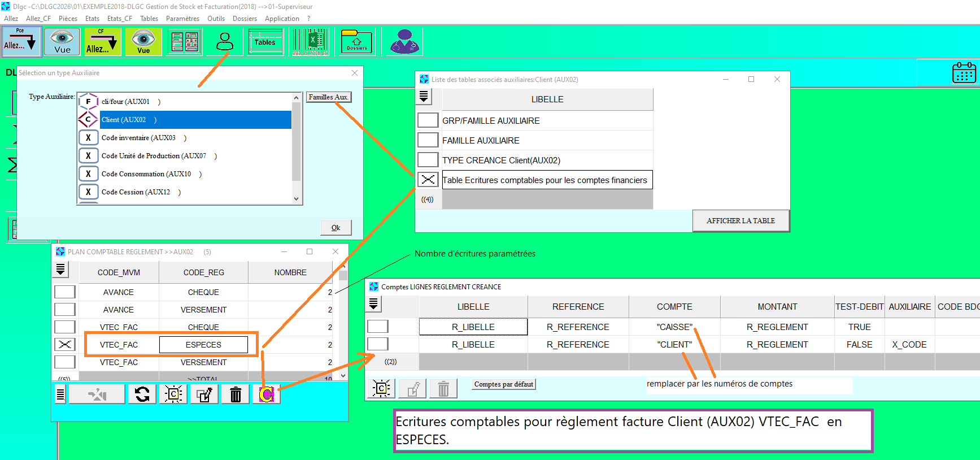Viewport: 980px width, 460px height.
Task: Click the user silhouette toolbar icon
Action: (225, 42)
